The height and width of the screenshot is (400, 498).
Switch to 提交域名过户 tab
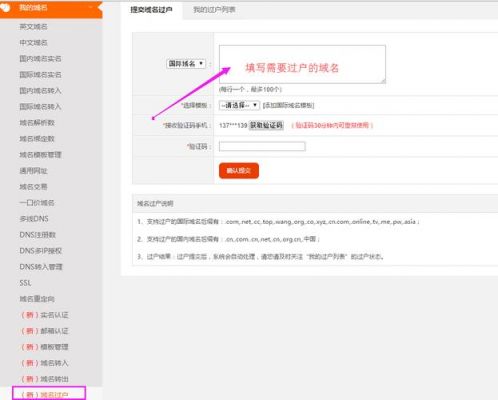pos(151,10)
